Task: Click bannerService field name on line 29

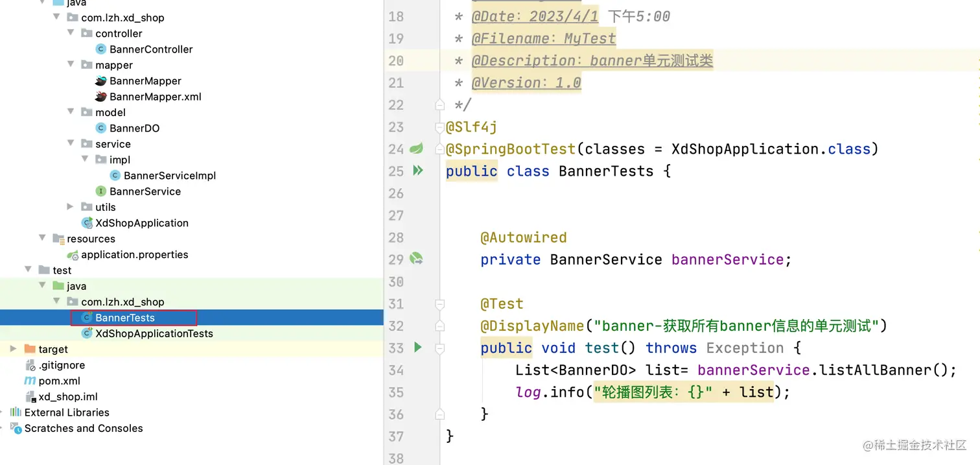Action: point(727,259)
